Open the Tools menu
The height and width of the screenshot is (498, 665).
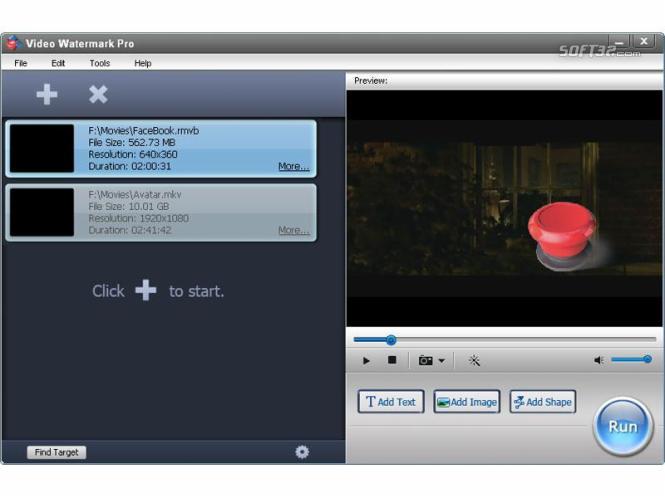tap(100, 63)
